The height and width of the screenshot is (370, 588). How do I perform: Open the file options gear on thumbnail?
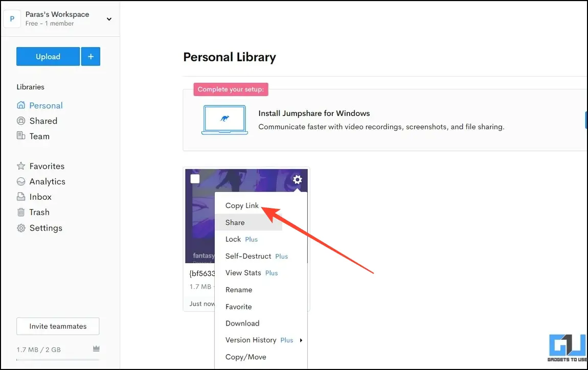tap(298, 179)
